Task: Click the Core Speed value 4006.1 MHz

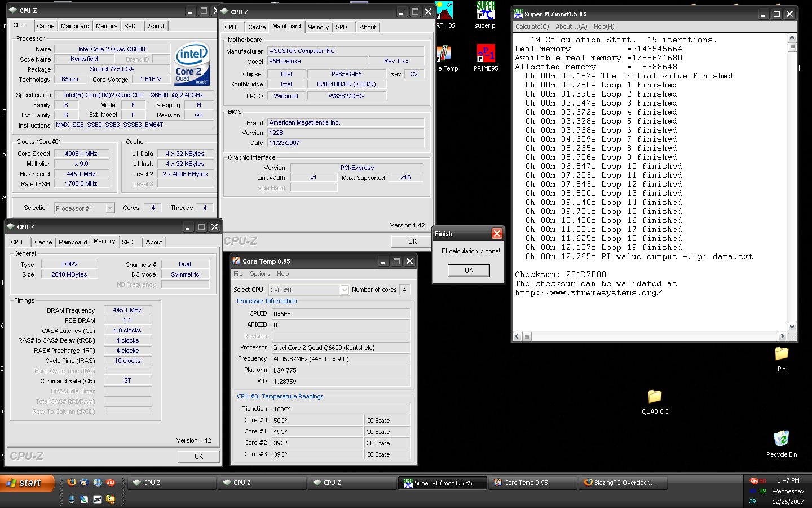Action: click(x=81, y=154)
